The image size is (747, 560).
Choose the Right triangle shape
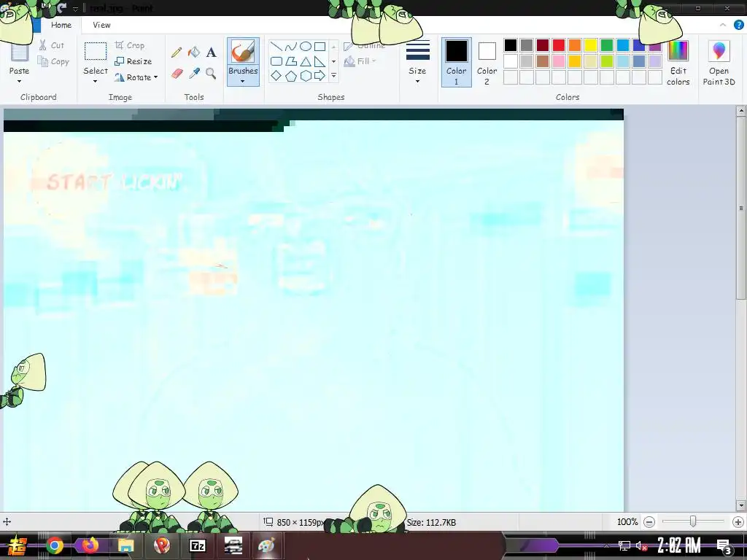coord(320,61)
